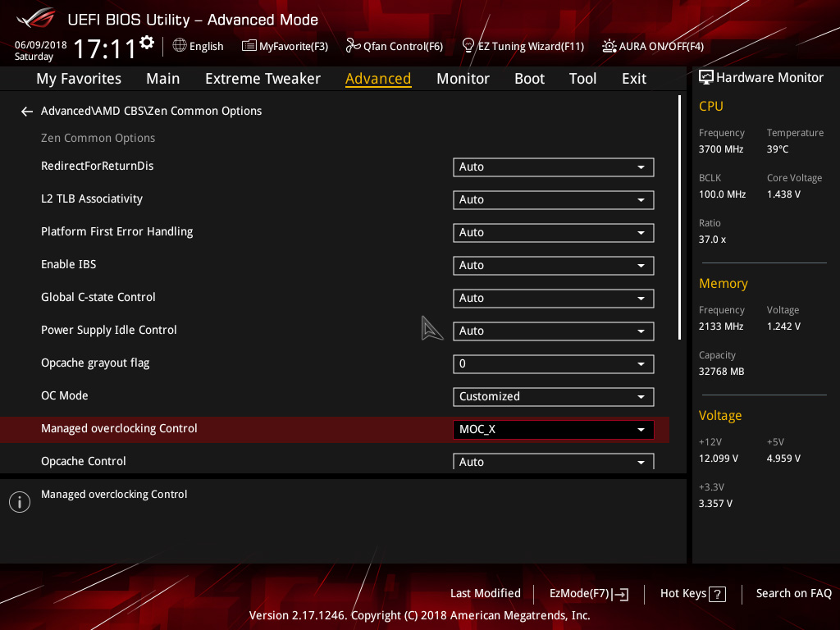The width and height of the screenshot is (840, 630).
Task: Click the AURA ON/OFF light icon
Action: click(609, 46)
